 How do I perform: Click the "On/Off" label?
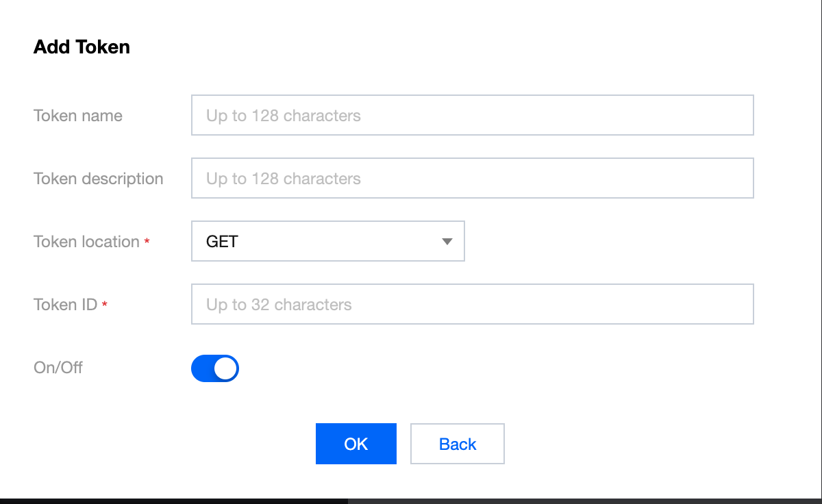(x=58, y=368)
